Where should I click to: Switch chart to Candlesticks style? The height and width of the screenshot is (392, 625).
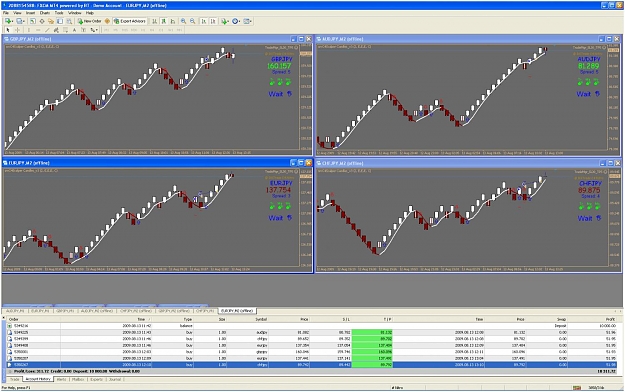pos(163,21)
